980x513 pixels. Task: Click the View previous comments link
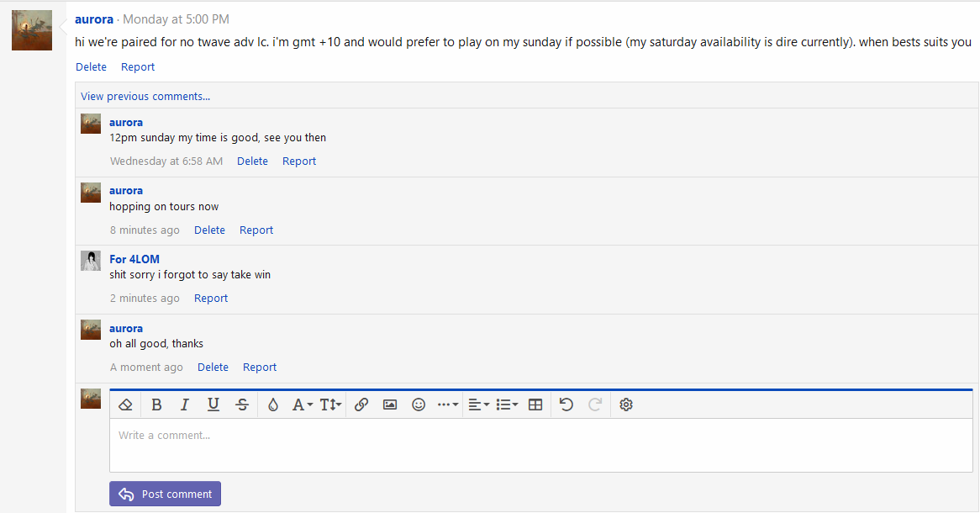tap(145, 96)
